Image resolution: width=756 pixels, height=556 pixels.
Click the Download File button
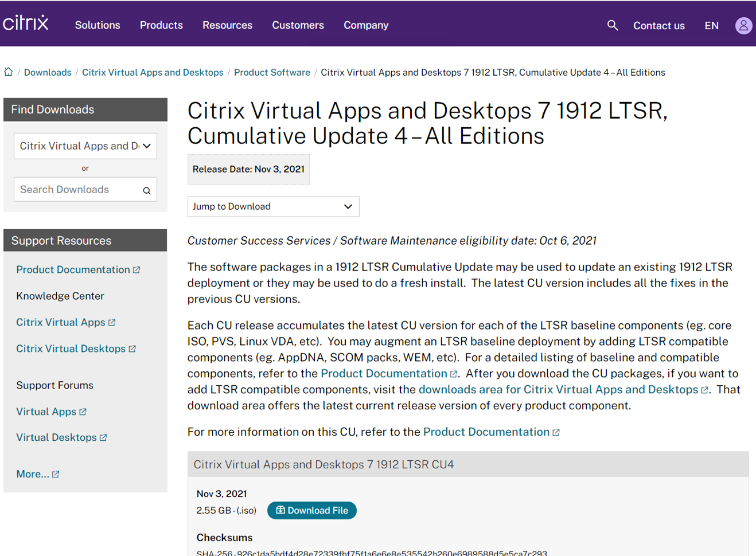(312, 511)
